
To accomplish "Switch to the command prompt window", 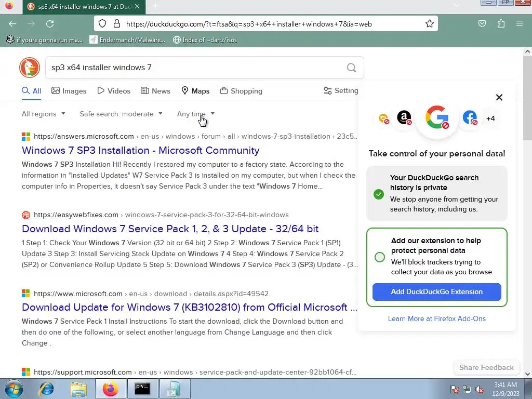I will 142,389.
